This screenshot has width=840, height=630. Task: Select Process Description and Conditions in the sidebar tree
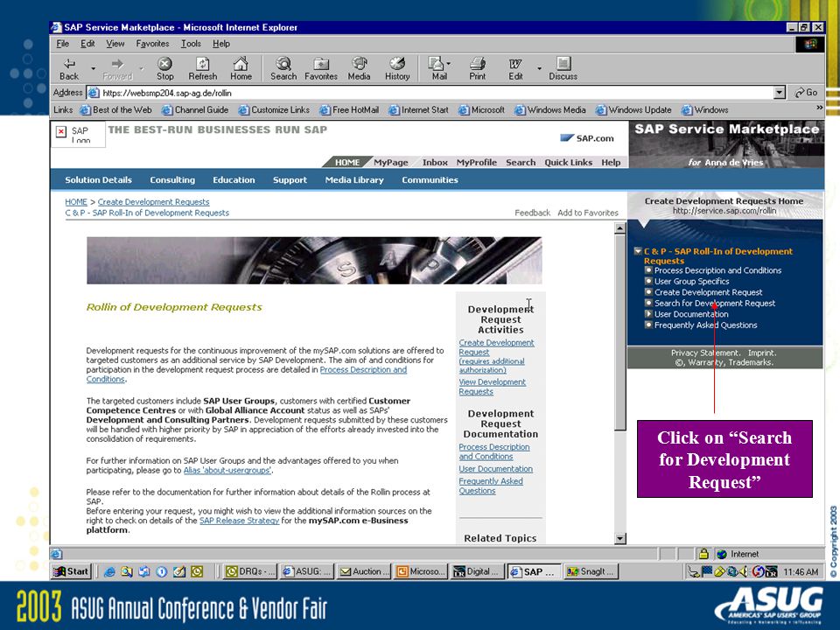click(717, 270)
